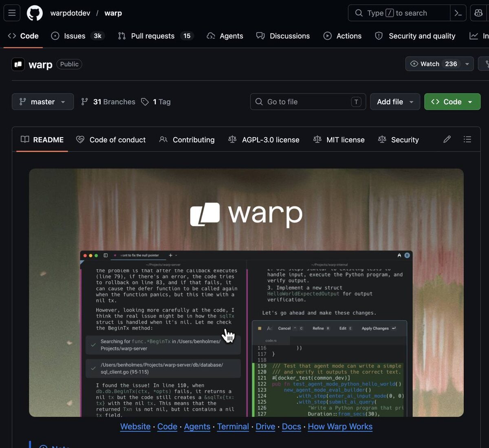489x448 pixels.
Task: Click the branches icon beside 31 Branches
Action: [x=84, y=102]
